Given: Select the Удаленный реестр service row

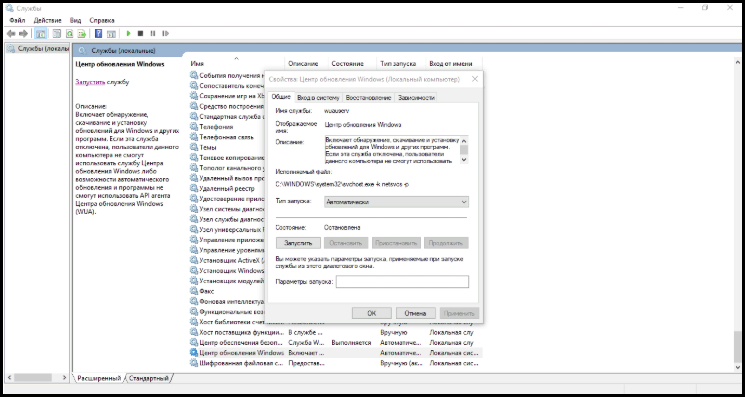Looking at the screenshot, I should pyautogui.click(x=227, y=188).
